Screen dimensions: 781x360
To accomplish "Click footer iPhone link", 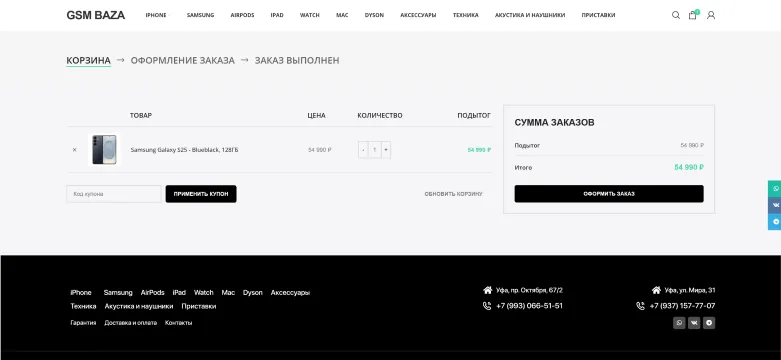I will coord(81,293).
